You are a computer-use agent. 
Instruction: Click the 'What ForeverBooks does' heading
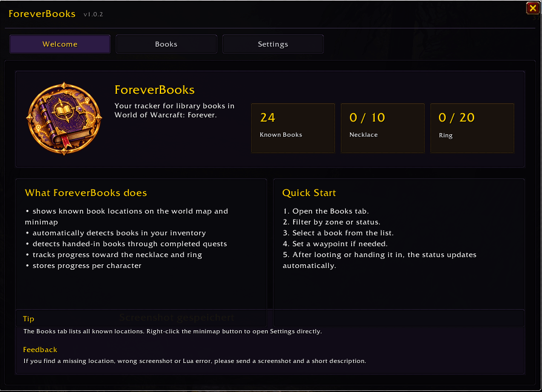click(86, 193)
